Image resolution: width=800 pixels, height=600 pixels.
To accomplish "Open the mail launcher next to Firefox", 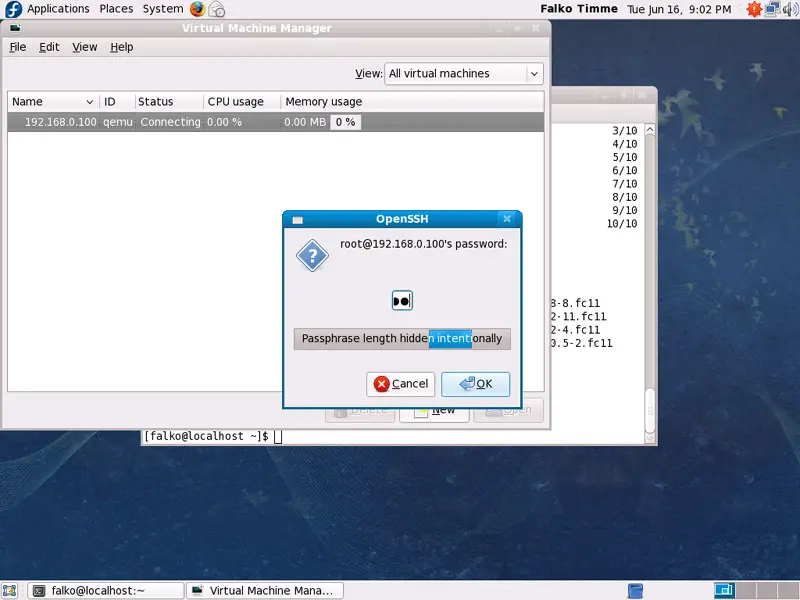I will pyautogui.click(x=216, y=9).
